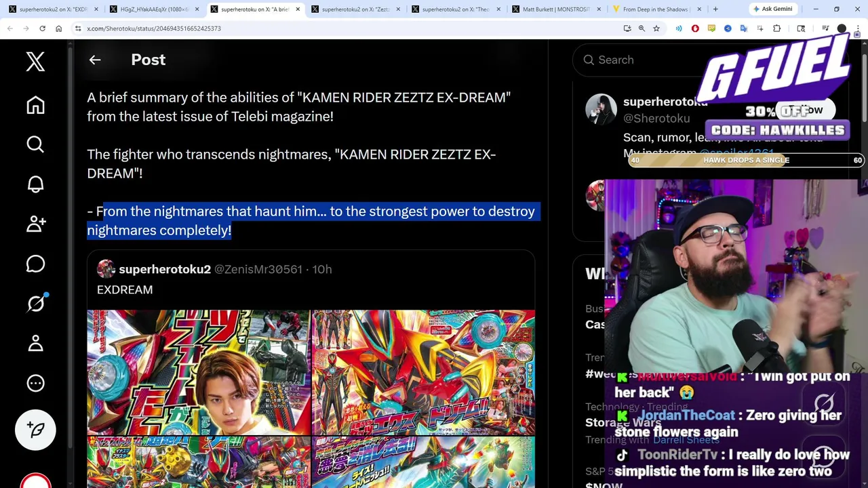Open the Extensions puzzle-piece menu
The width and height of the screenshot is (868, 488).
point(776,28)
